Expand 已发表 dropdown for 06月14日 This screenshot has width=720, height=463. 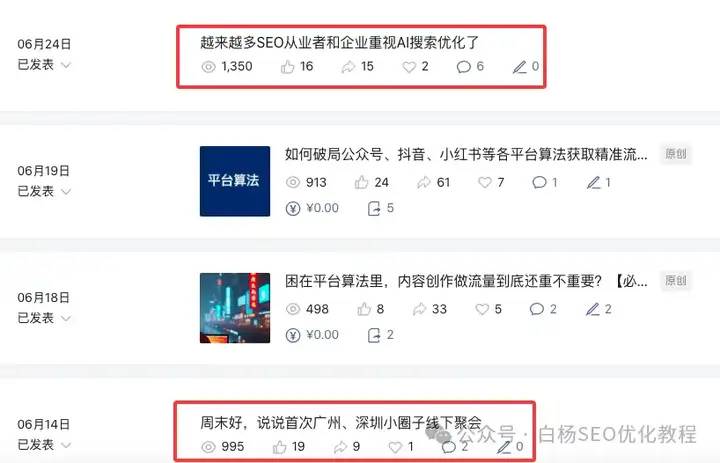tap(66, 445)
